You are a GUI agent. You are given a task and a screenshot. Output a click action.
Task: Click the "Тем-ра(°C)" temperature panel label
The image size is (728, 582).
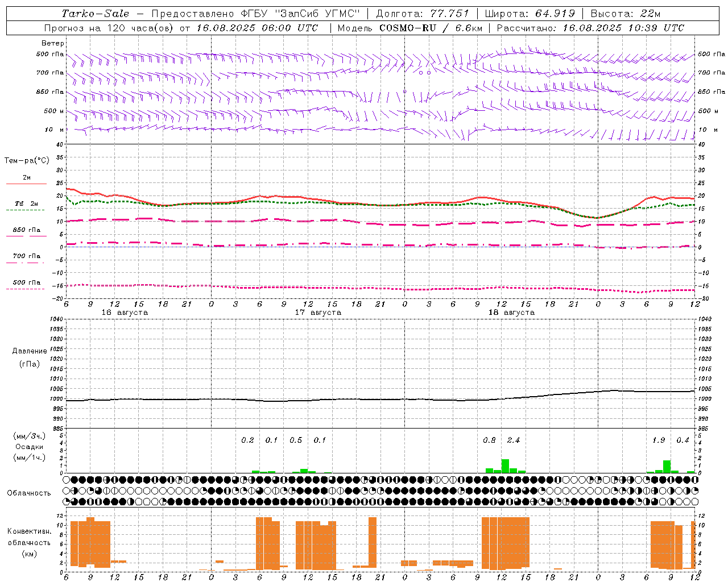(x=27, y=161)
